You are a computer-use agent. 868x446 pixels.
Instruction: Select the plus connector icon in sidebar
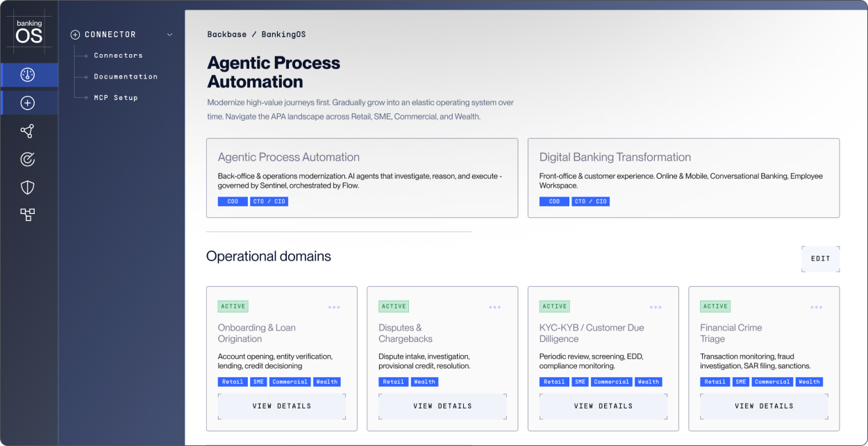28,103
